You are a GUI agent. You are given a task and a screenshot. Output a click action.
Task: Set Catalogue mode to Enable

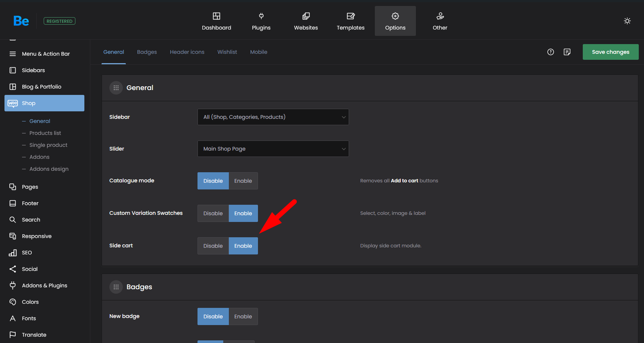tap(243, 181)
